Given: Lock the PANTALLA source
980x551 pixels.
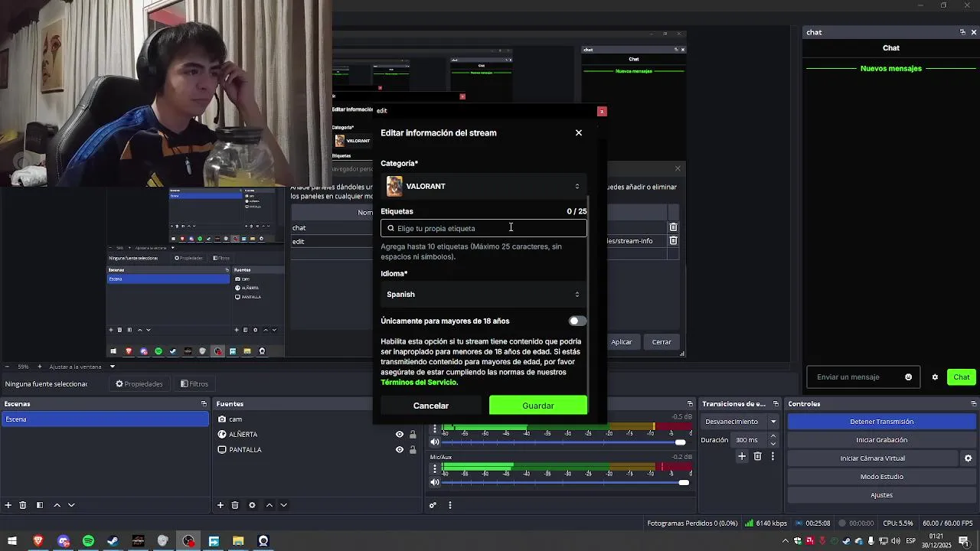Looking at the screenshot, I should pos(413,450).
